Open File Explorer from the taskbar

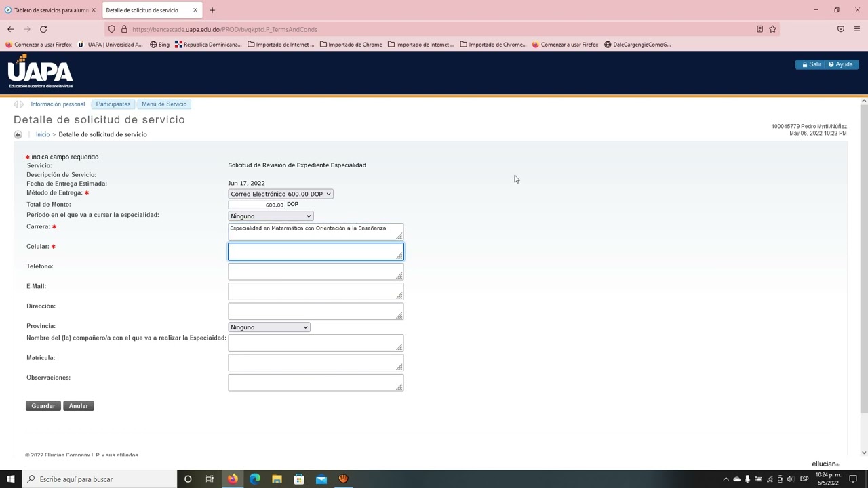pyautogui.click(x=277, y=479)
